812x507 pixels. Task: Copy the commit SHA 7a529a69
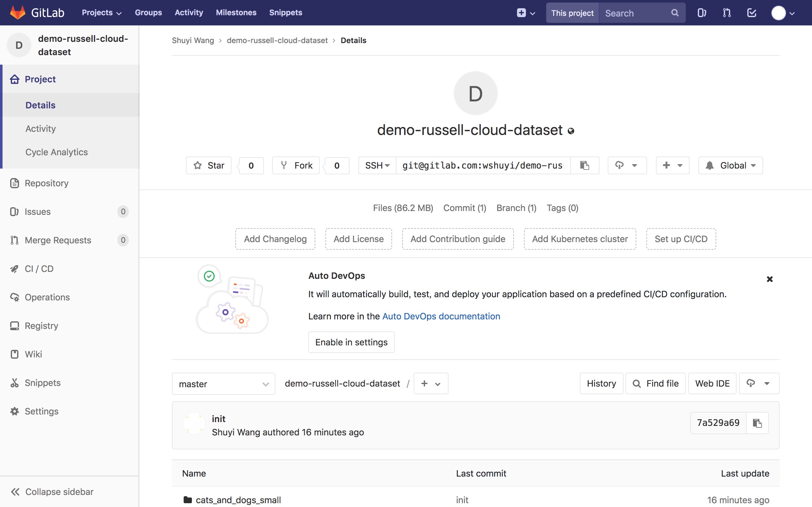pos(757,423)
